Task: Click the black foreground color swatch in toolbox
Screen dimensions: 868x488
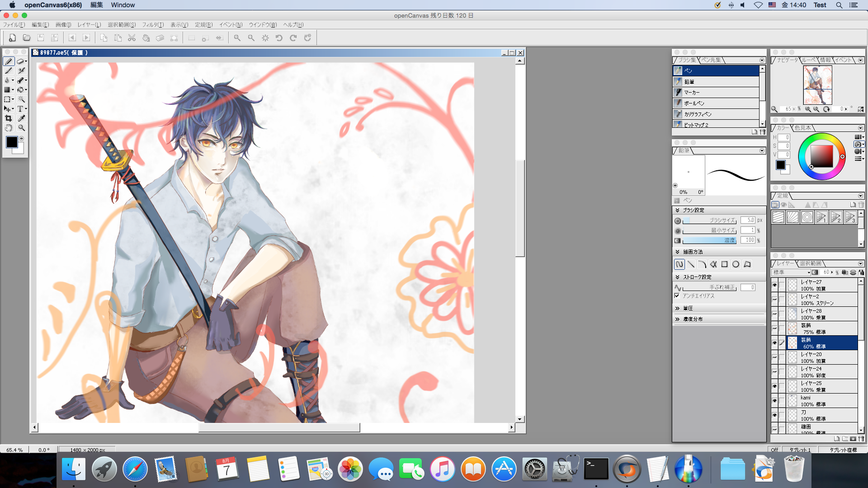Action: click(12, 142)
